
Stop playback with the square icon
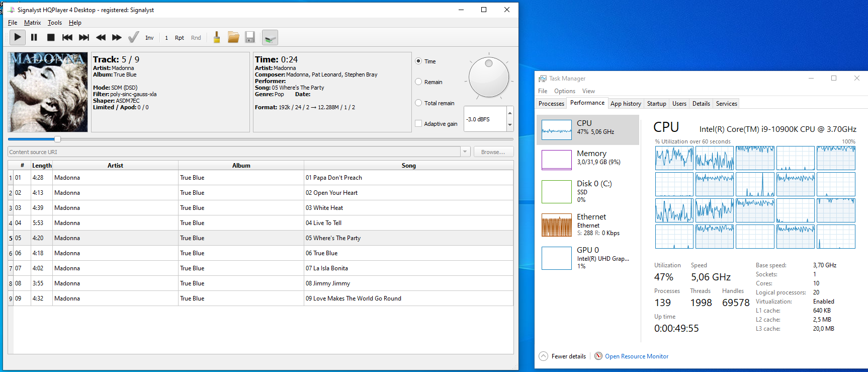point(51,37)
